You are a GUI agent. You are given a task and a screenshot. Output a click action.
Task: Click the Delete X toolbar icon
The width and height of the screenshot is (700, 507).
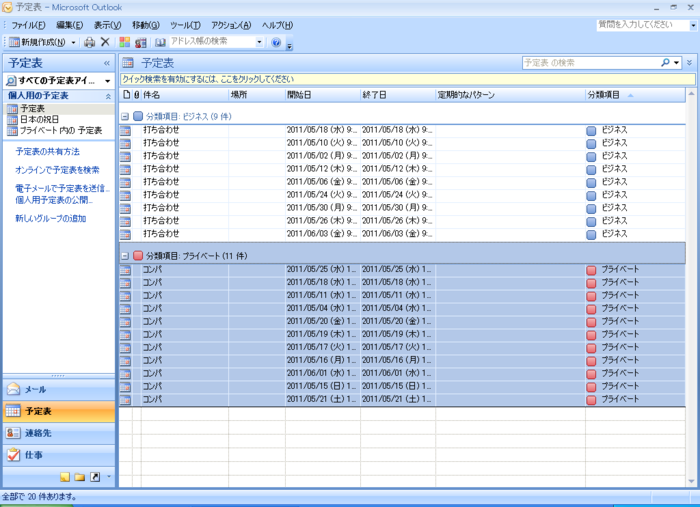tap(105, 42)
